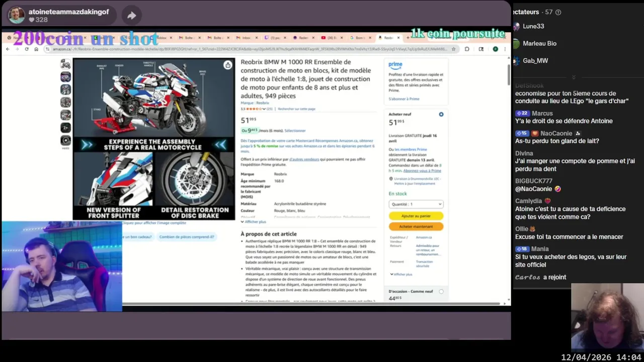Reload the Amazon page
Image resolution: width=644 pixels, height=362 pixels.
pos(27,49)
